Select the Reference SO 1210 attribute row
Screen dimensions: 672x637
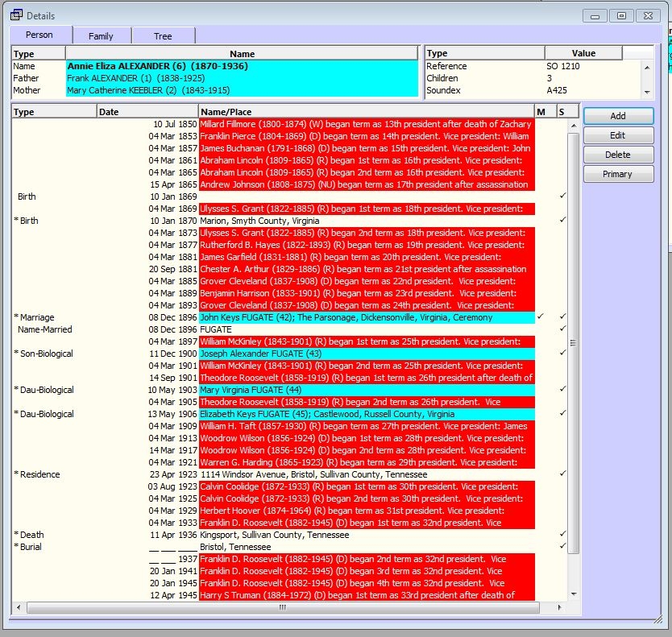[533, 66]
